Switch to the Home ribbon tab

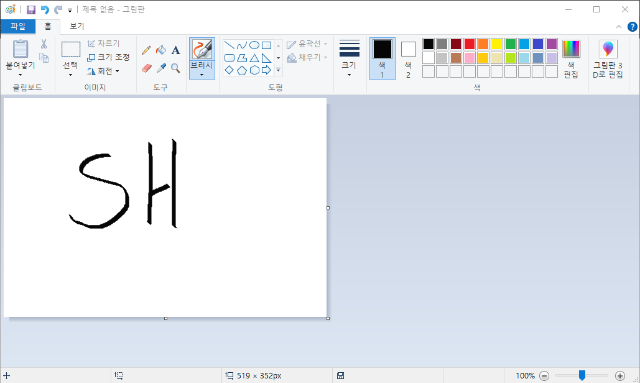click(48, 26)
